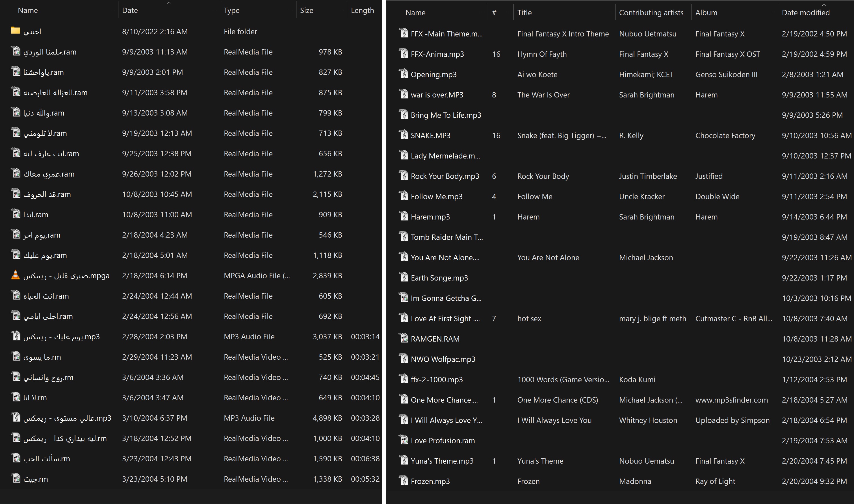Screen dimensions: 854x504
Task: Click the Harem.mp3 file icon
Action: tap(403, 216)
